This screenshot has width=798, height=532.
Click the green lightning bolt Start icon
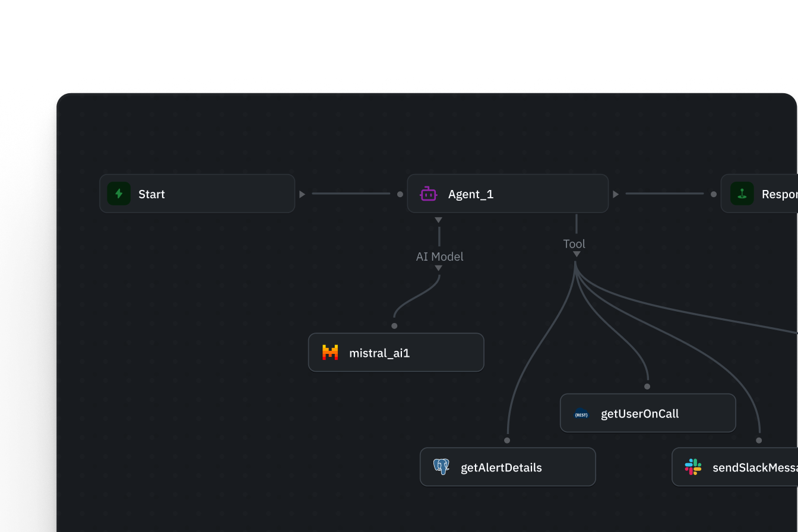tap(119, 194)
